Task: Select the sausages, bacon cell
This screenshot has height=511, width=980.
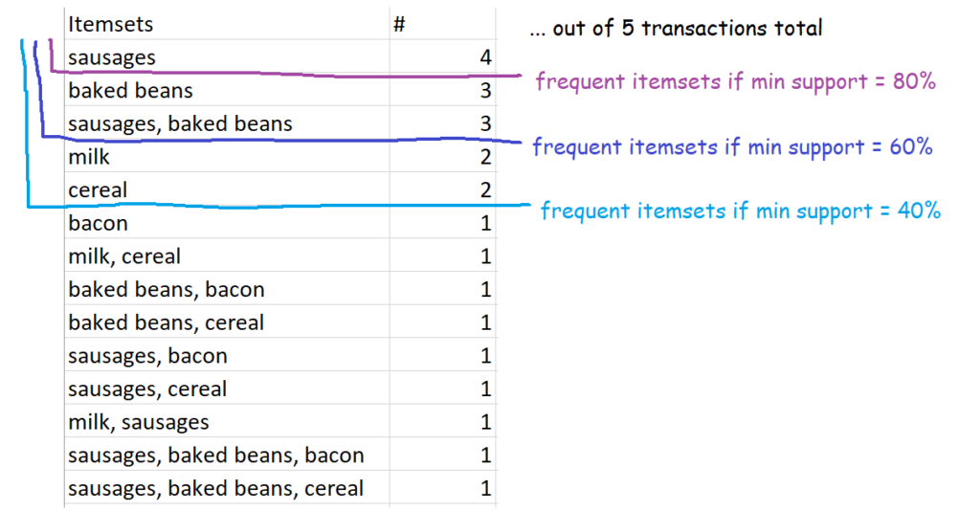Action: click(227, 355)
